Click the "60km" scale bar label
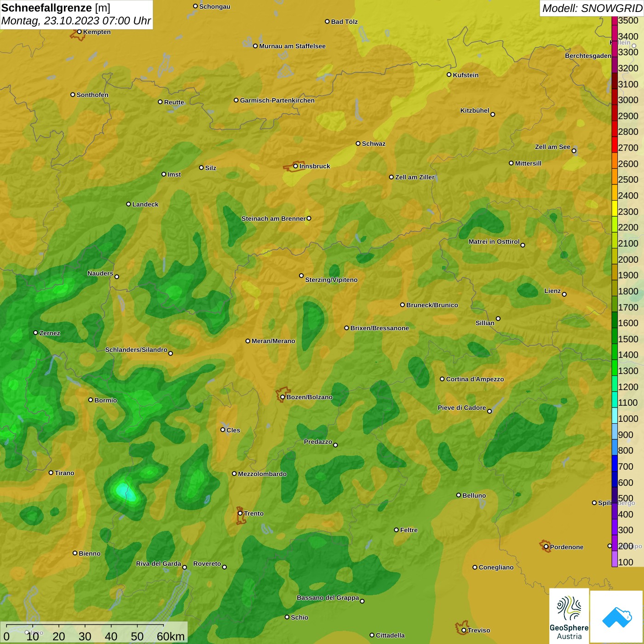This screenshot has height=644, width=644. tap(171, 636)
